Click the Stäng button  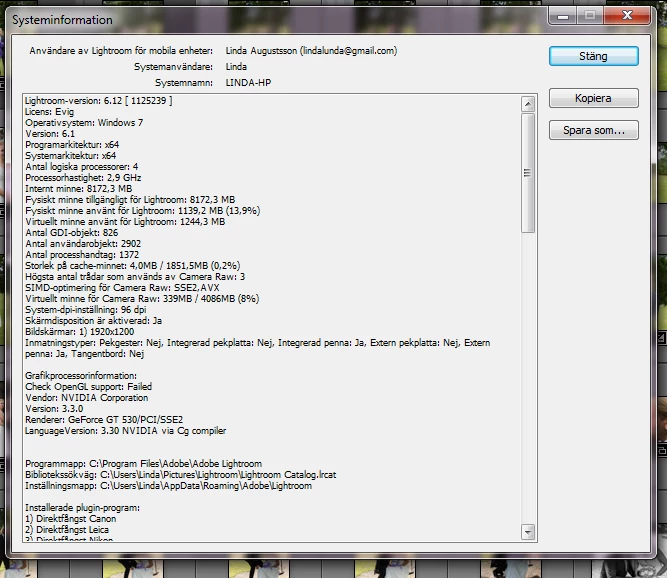point(593,56)
